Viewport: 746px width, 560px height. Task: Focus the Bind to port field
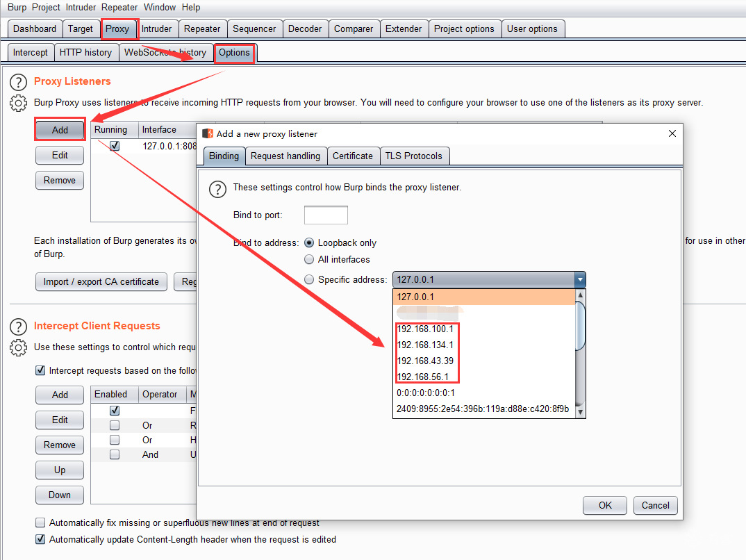[326, 215]
